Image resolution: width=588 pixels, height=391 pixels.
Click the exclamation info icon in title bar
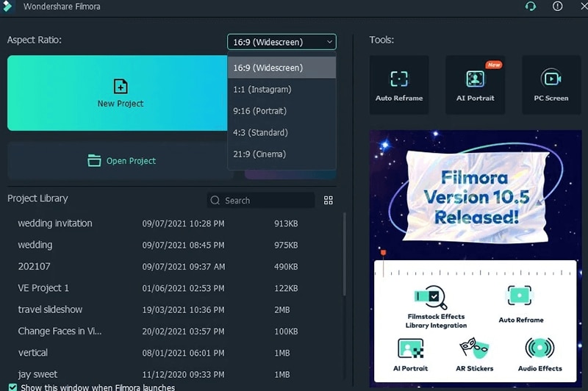(557, 6)
